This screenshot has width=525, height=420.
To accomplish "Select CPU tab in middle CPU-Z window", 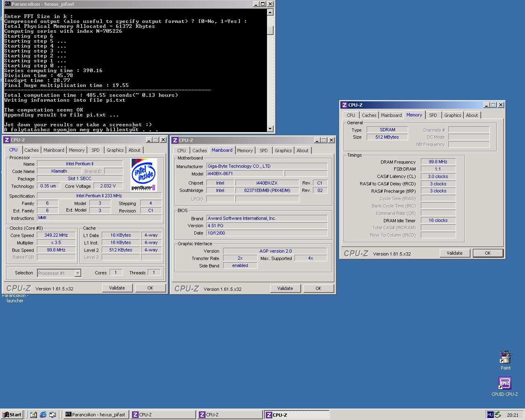I will click(182, 151).
